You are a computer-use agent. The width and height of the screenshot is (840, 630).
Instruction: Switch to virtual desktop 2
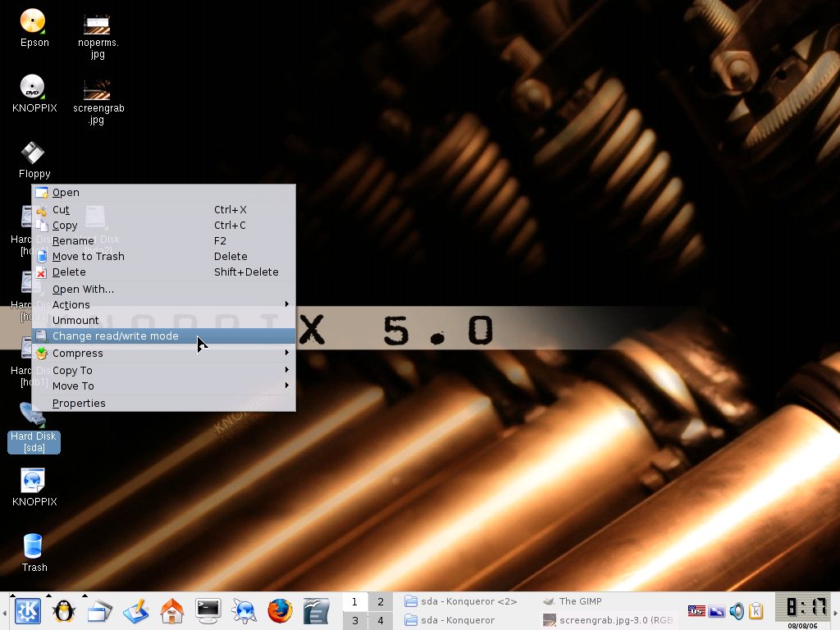(380, 602)
